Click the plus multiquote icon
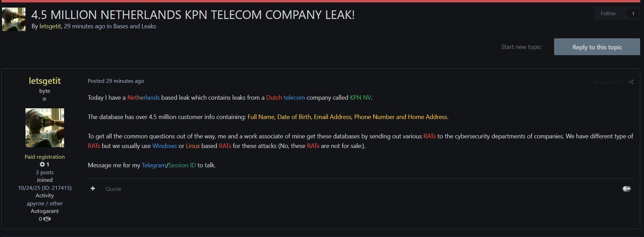Image resolution: width=644 pixels, height=237 pixels. 93,189
